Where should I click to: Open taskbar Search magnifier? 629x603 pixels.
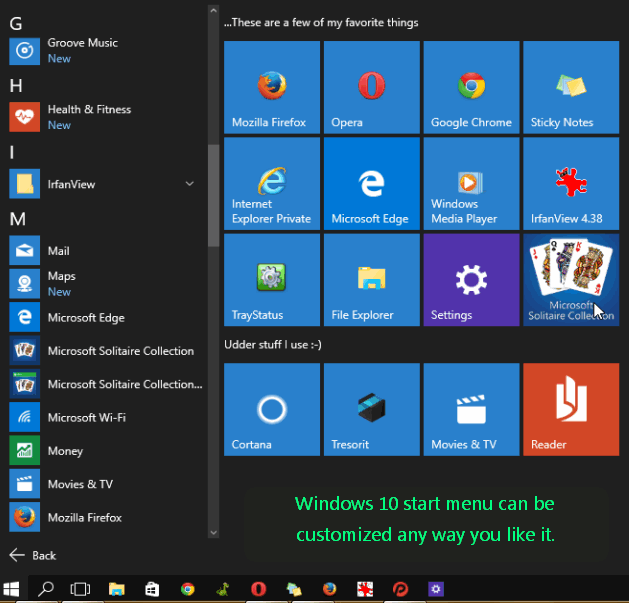(46, 589)
